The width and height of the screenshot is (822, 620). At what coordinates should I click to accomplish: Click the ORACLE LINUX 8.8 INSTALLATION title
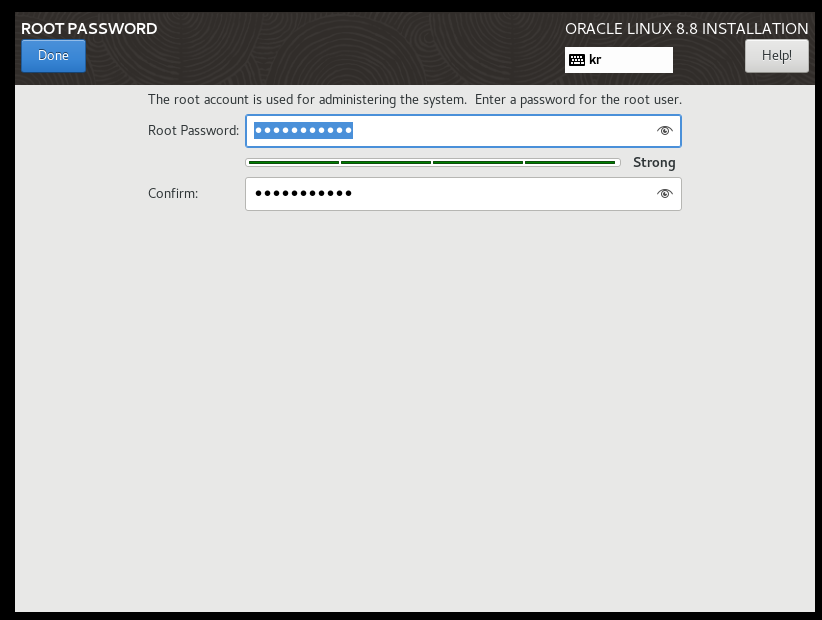pos(686,28)
